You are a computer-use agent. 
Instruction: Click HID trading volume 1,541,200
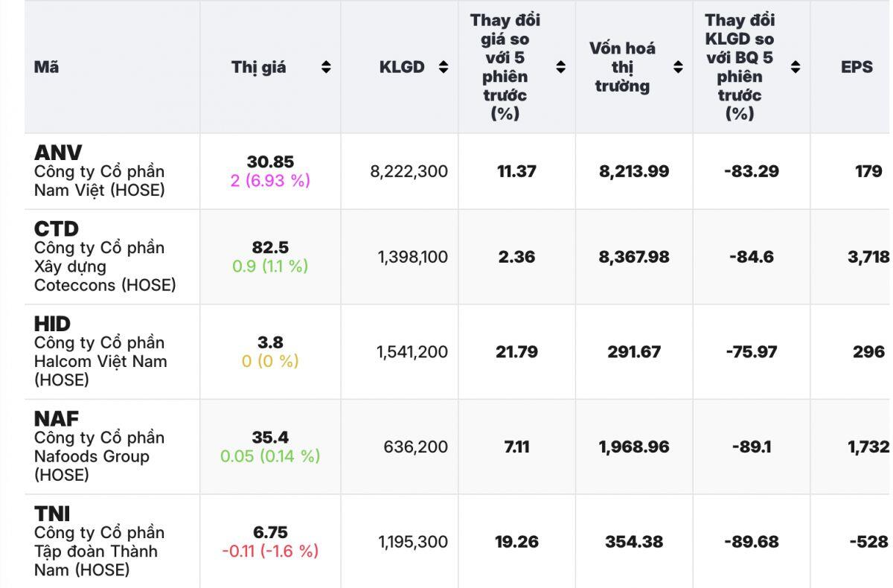pyautogui.click(x=412, y=351)
